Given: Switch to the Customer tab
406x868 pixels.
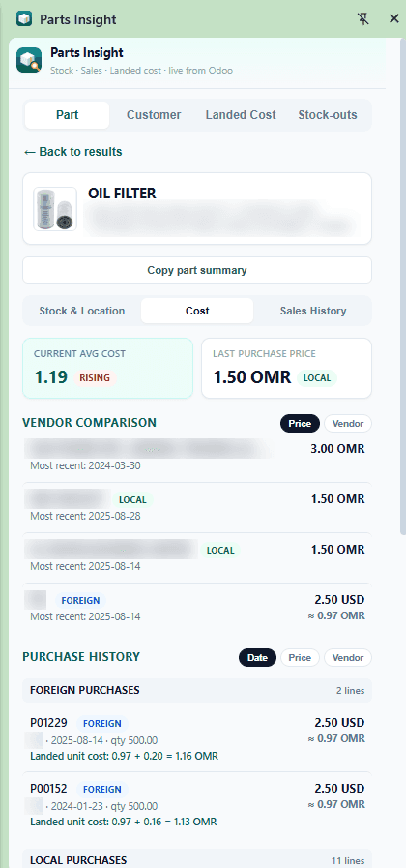Looking at the screenshot, I should (154, 115).
